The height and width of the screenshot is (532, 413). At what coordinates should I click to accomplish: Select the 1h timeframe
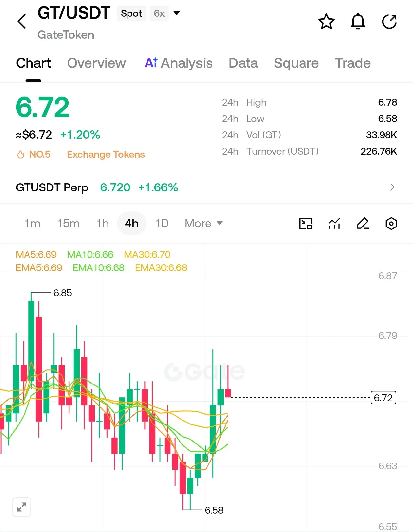(103, 223)
